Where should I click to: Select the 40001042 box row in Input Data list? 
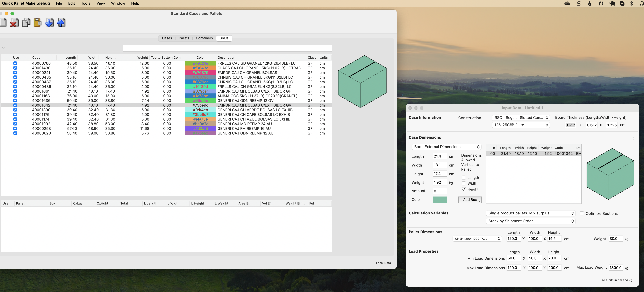click(x=534, y=154)
